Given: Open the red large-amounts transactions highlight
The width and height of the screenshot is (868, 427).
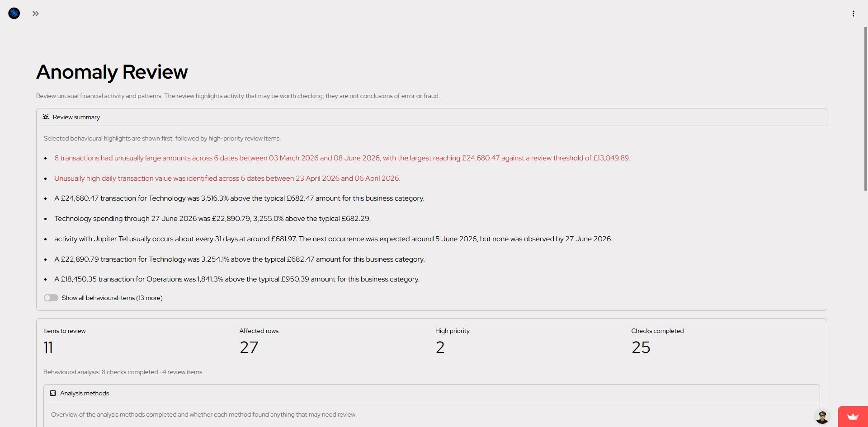Looking at the screenshot, I should pyautogui.click(x=342, y=158).
